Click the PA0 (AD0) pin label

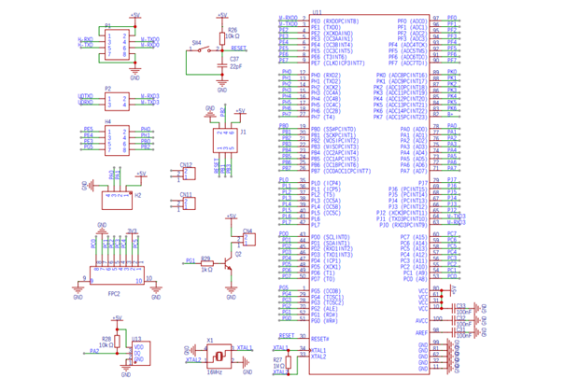click(414, 129)
